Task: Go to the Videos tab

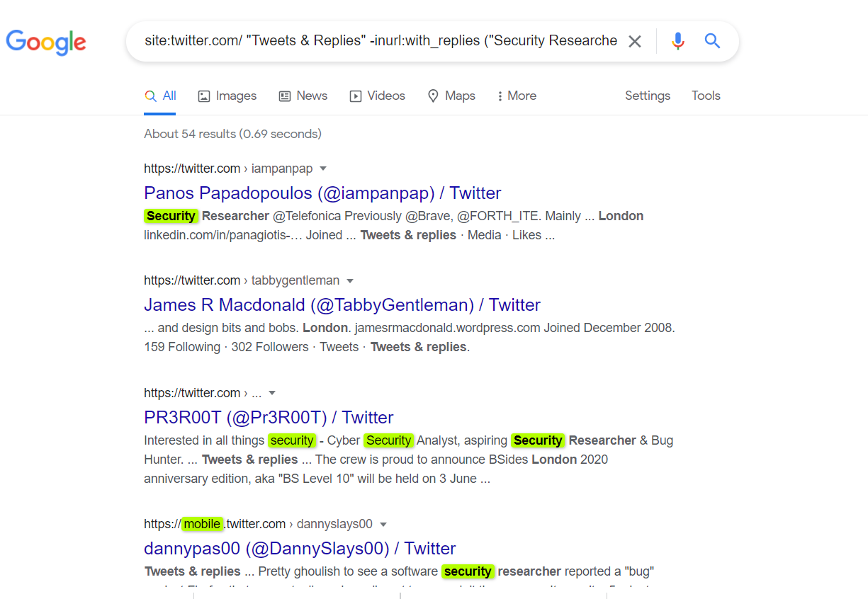Action: (x=378, y=96)
